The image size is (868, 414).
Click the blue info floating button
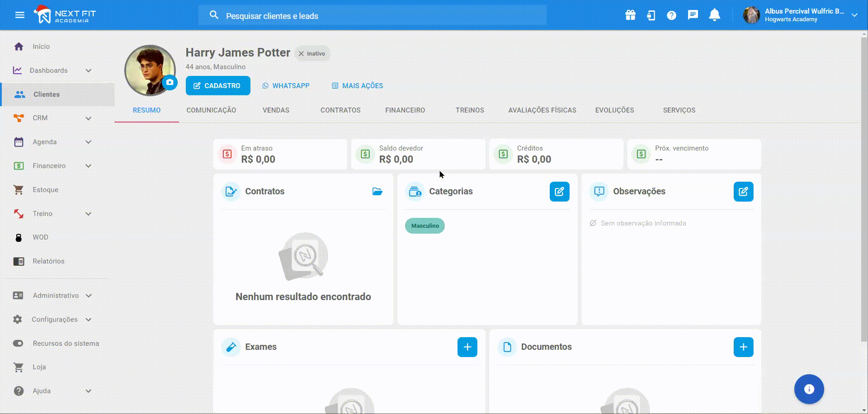click(809, 389)
